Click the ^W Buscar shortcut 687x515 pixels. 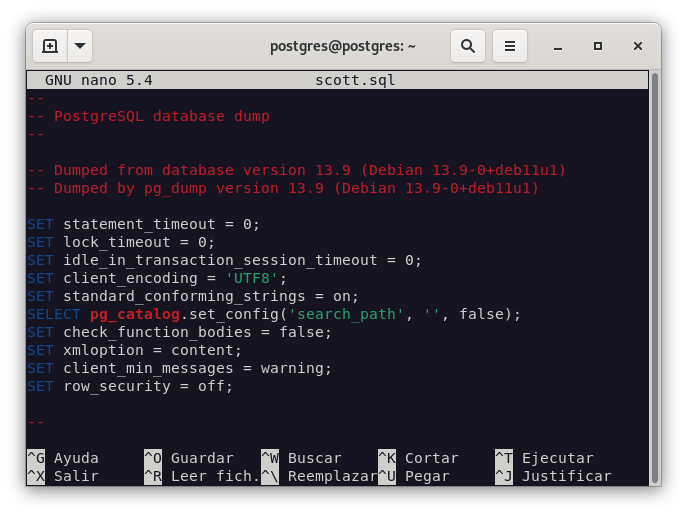(x=301, y=458)
